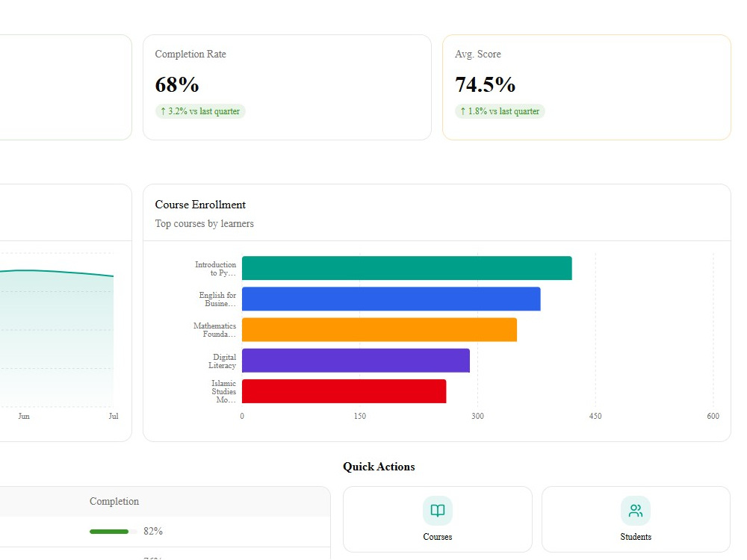Click the Jun label on area chart
Image resolution: width=747 pixels, height=560 pixels.
(24, 416)
